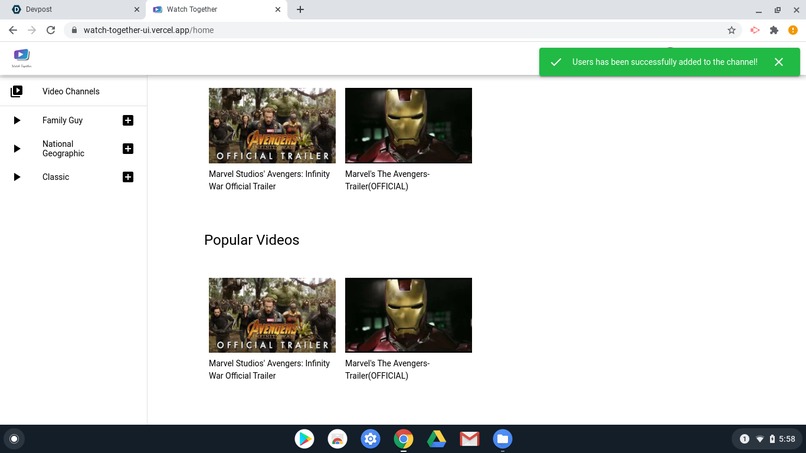This screenshot has height=453, width=806.
Task: Reload the current page
Action: [x=50, y=30]
